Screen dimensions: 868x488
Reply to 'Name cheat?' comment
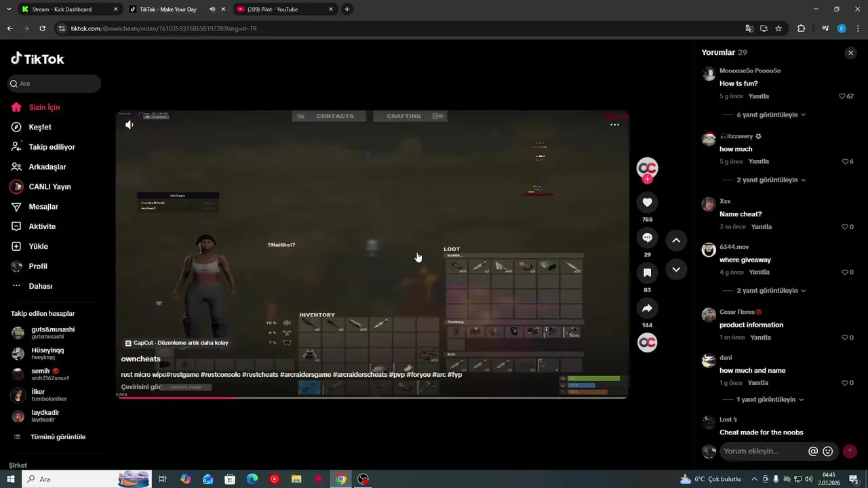click(762, 226)
